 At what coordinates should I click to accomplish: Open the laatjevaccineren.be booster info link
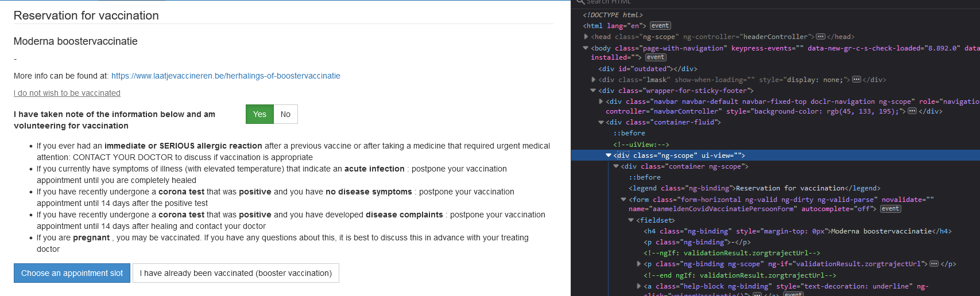point(226,76)
